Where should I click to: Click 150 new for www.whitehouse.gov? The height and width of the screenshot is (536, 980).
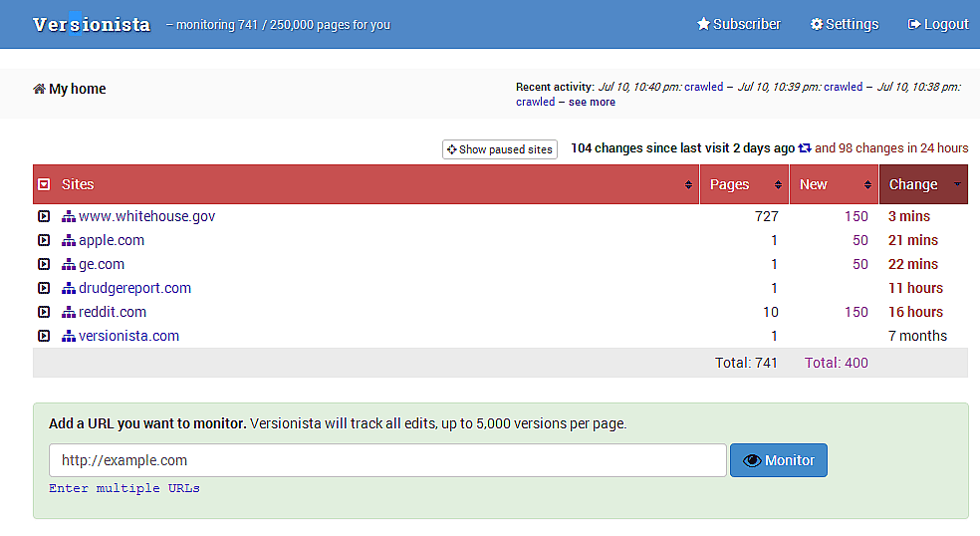(x=857, y=216)
